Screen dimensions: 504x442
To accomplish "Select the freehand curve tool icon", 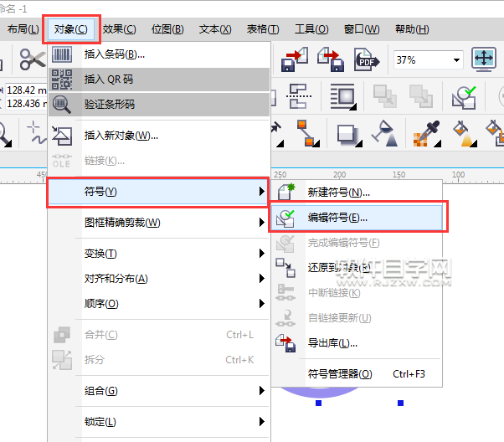I will [36, 132].
